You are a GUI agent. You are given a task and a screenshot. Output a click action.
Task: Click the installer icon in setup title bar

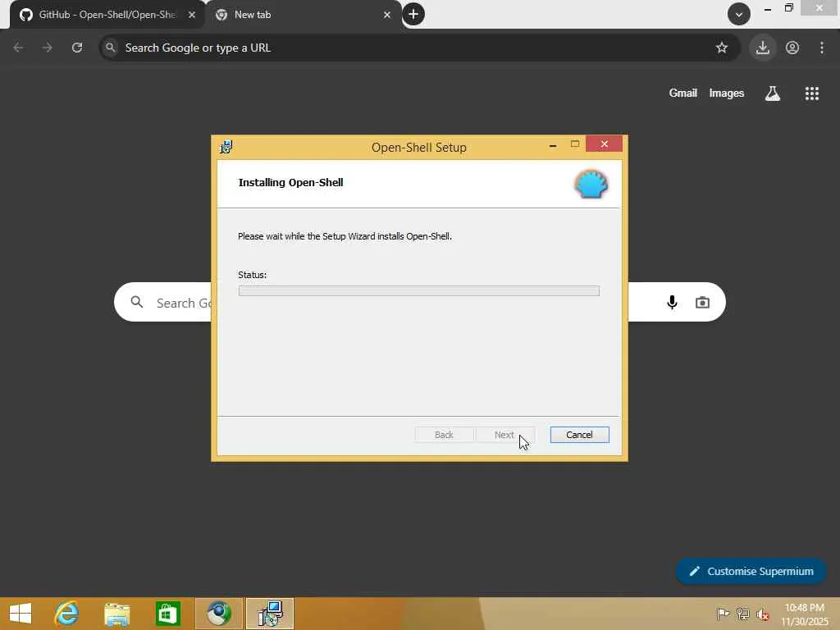[x=226, y=147]
